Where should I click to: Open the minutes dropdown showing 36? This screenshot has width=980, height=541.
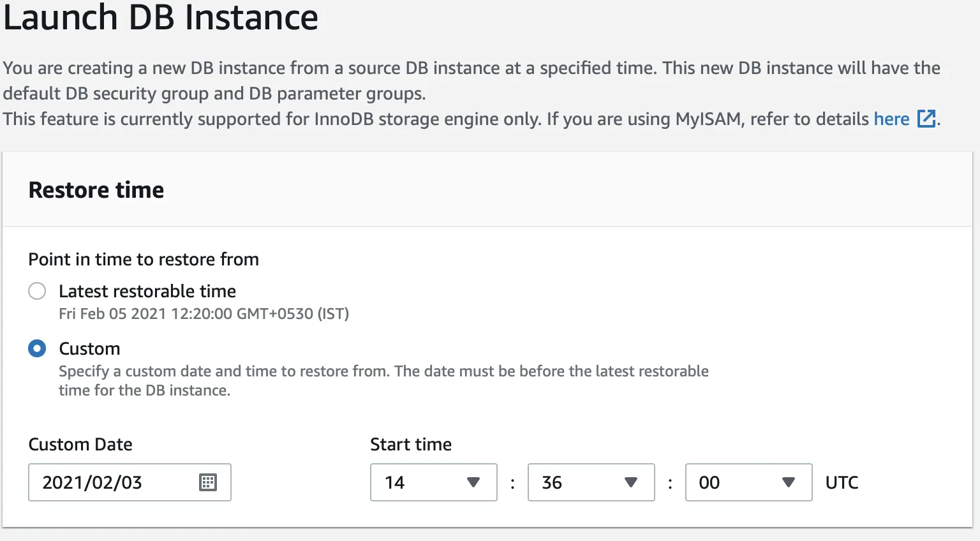(579, 482)
